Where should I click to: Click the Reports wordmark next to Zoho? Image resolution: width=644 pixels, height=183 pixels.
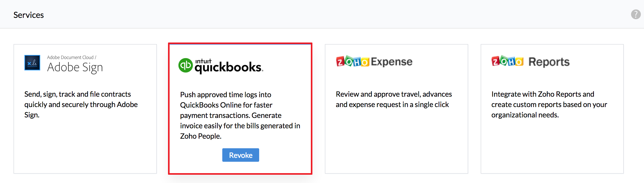tap(549, 62)
